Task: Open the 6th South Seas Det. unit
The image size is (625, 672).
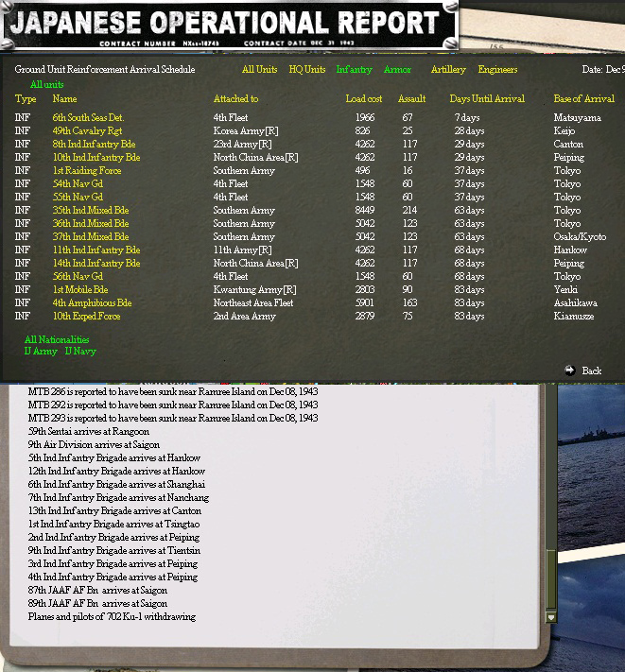Action: point(88,117)
